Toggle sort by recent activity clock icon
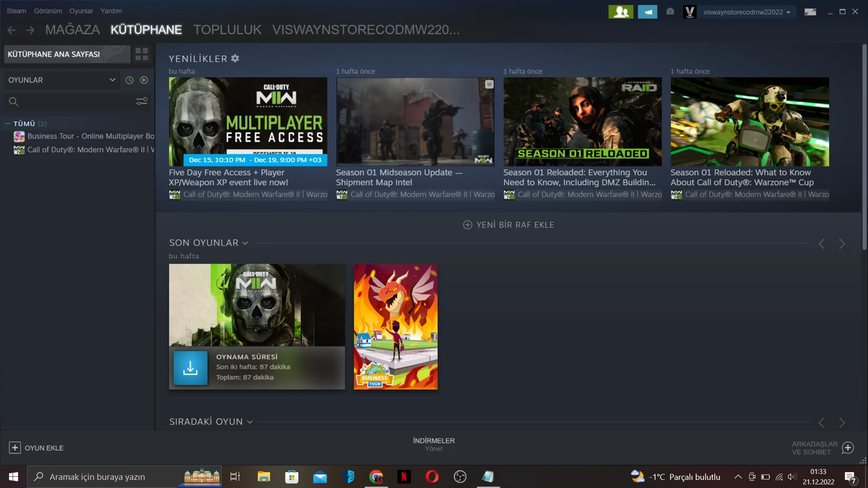 pyautogui.click(x=129, y=80)
